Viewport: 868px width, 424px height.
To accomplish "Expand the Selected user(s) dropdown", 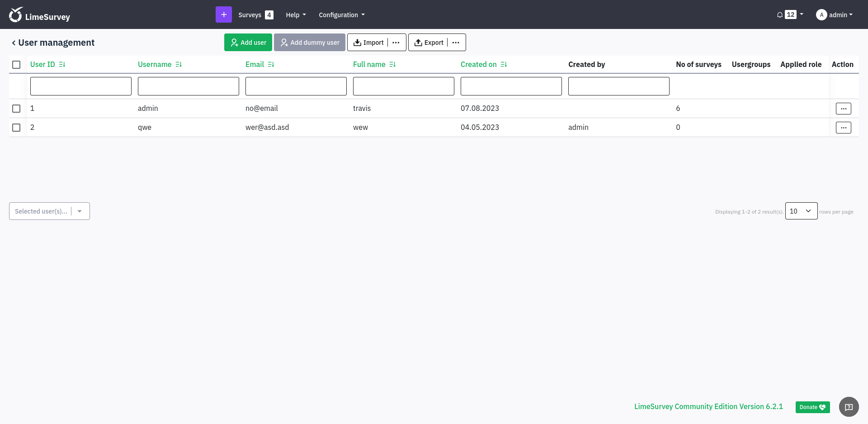I will point(80,211).
